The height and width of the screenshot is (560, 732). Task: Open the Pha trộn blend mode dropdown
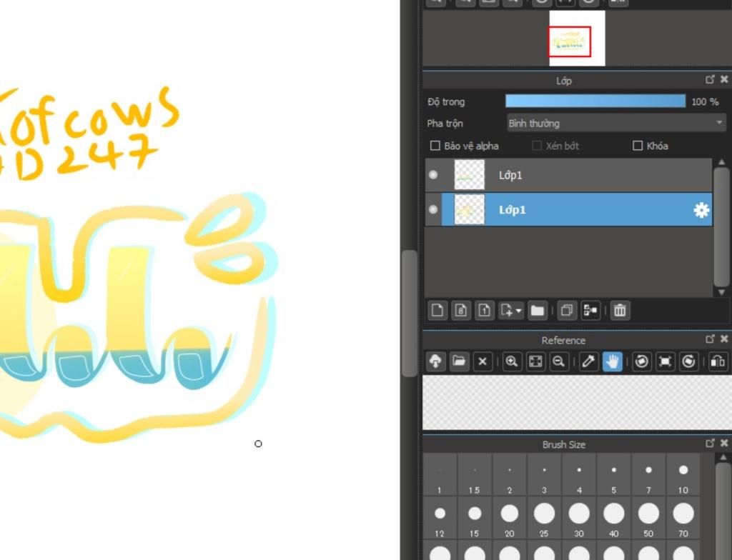(617, 123)
